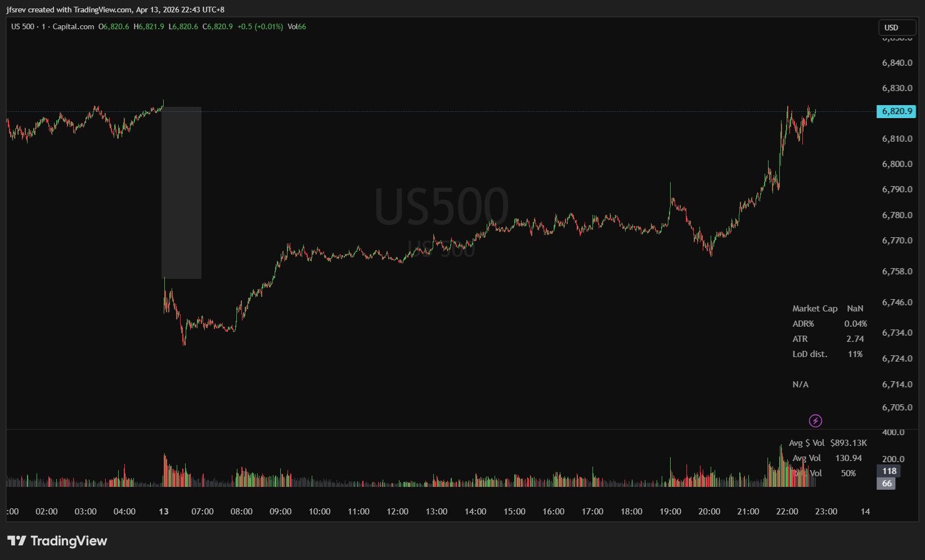Click the 09:00 time axis label

(x=280, y=512)
